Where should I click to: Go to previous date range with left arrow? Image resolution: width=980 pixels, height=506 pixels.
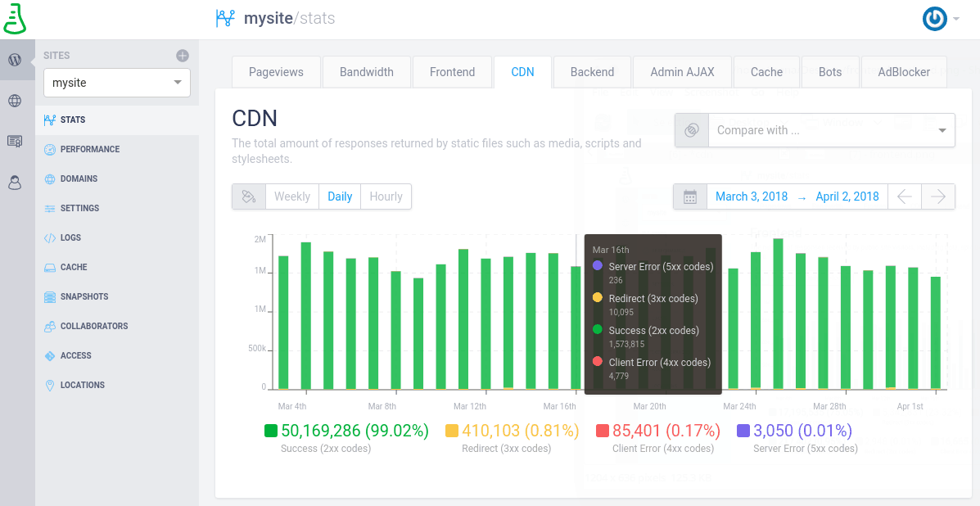point(905,196)
